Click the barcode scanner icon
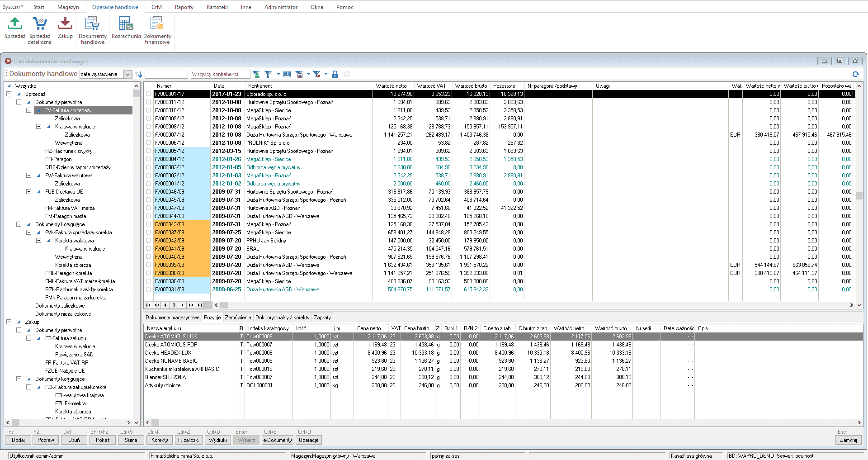Viewport: 868px width, 460px height. coord(287,74)
